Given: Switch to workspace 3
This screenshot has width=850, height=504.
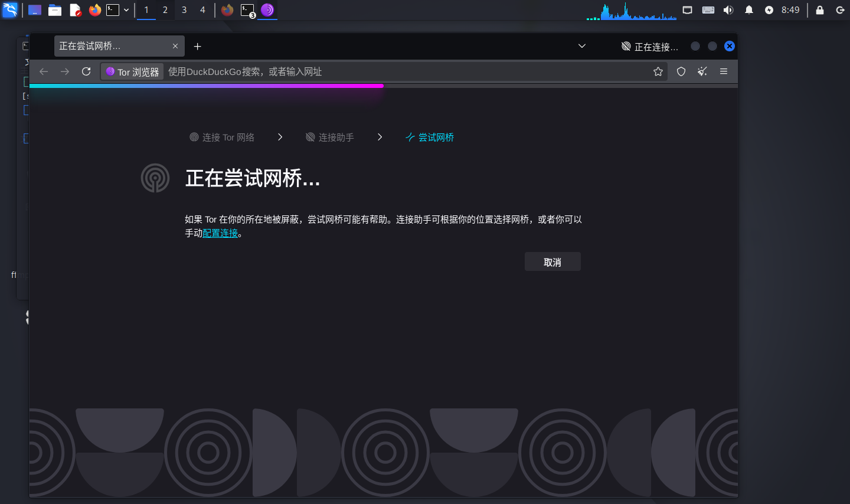Looking at the screenshot, I should click(x=184, y=10).
